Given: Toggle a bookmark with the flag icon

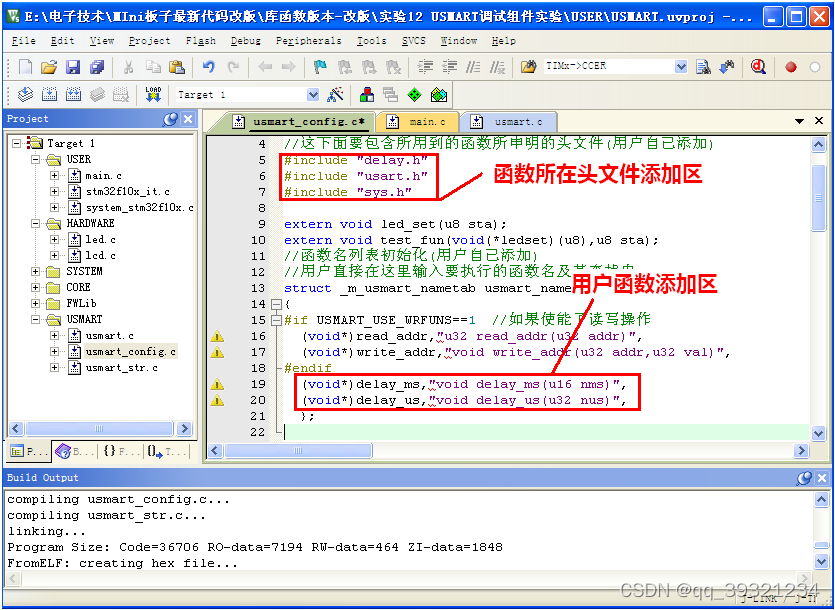Looking at the screenshot, I should pyautogui.click(x=320, y=67).
